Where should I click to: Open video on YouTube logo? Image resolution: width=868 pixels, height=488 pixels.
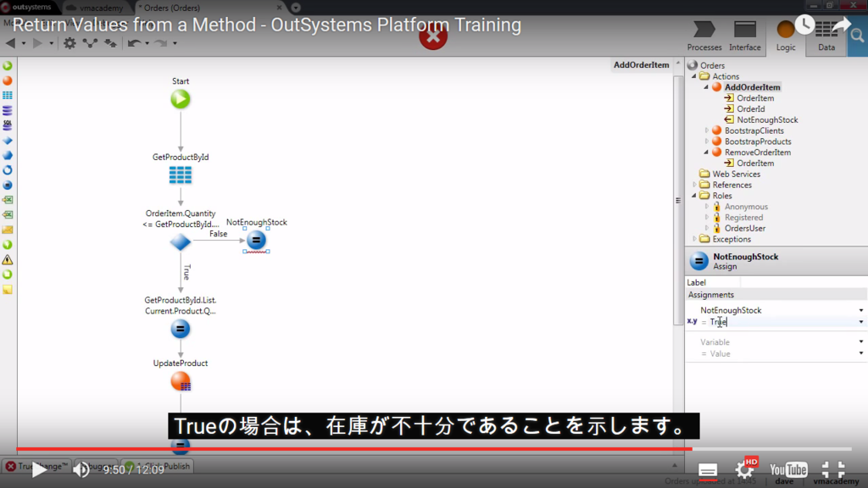coord(788,470)
